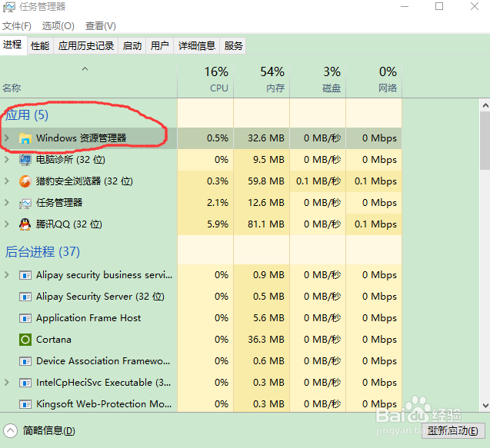Screen dimensions: 490x448
Task: Click the 腾讯QQ penguin icon
Action: 25,224
